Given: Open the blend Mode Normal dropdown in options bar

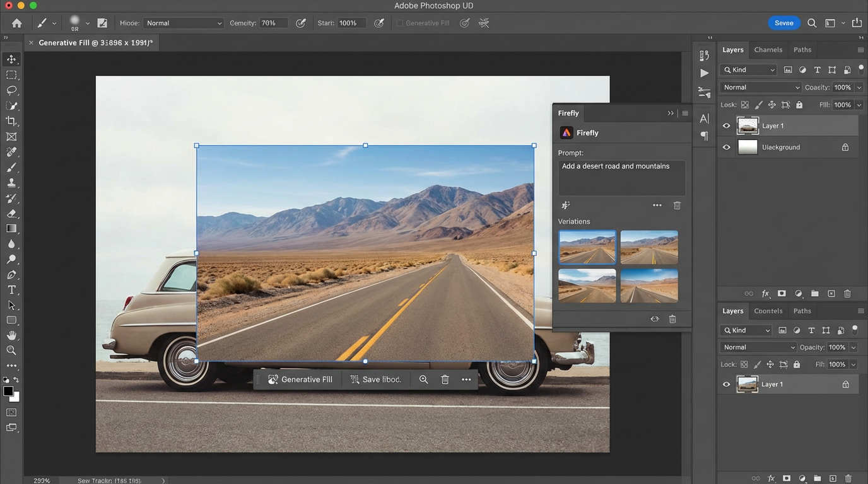Looking at the screenshot, I should [x=184, y=23].
